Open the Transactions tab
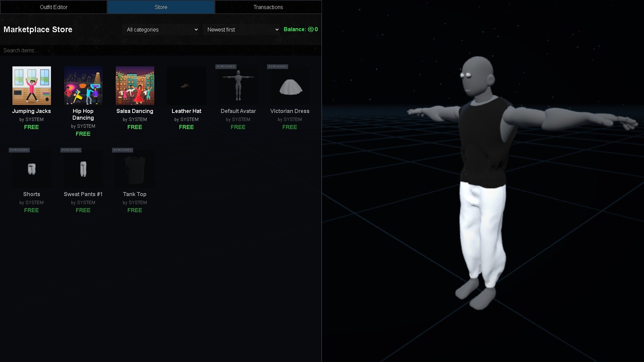This screenshot has height=362, width=644. tap(268, 7)
